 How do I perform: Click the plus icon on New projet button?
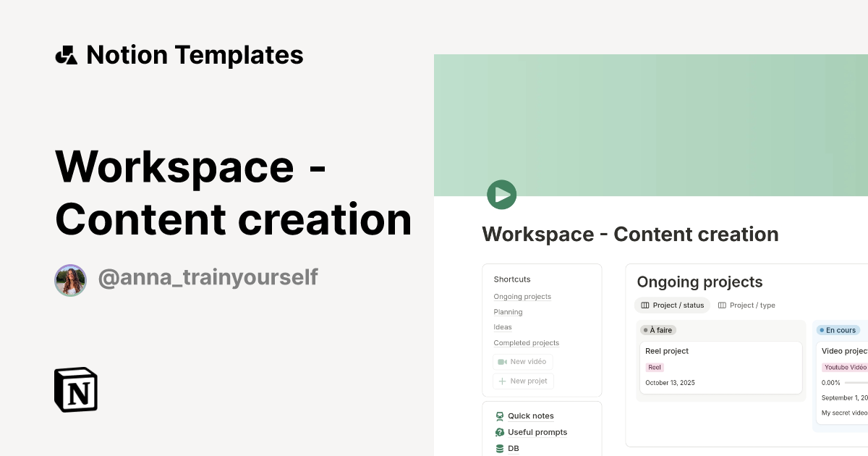click(x=503, y=381)
